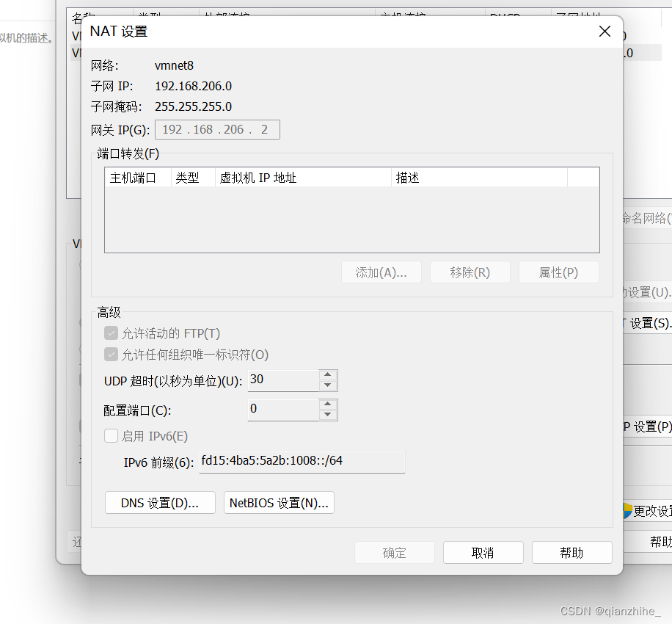
Task: Click the 取消 button
Action: click(483, 552)
